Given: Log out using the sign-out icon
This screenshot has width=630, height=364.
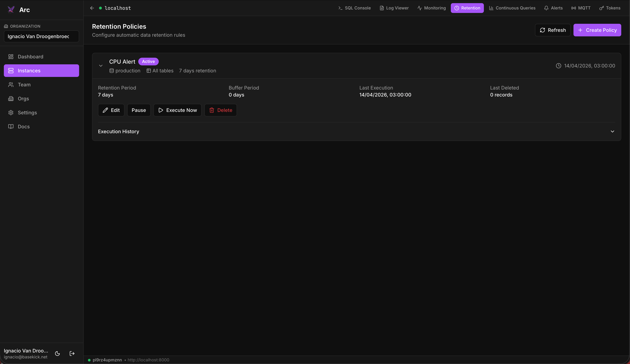Looking at the screenshot, I should click(72, 353).
